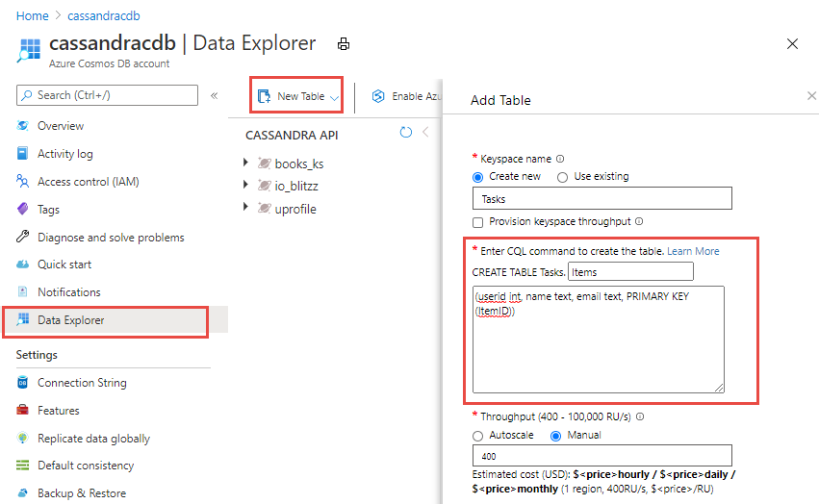Open Diagnose and solve problems

111,238
